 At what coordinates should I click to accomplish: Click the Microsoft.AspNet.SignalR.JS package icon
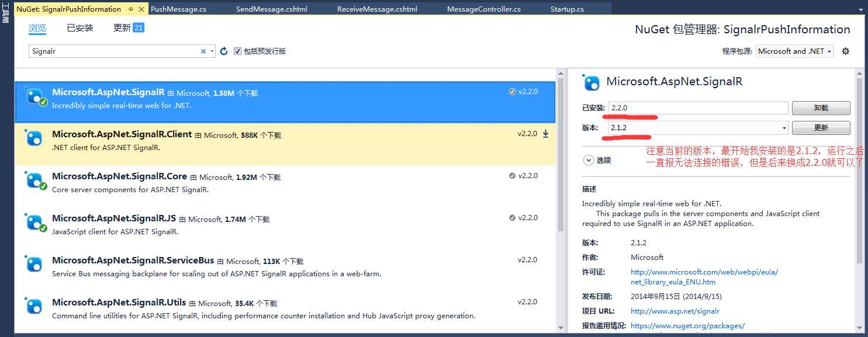click(x=35, y=223)
